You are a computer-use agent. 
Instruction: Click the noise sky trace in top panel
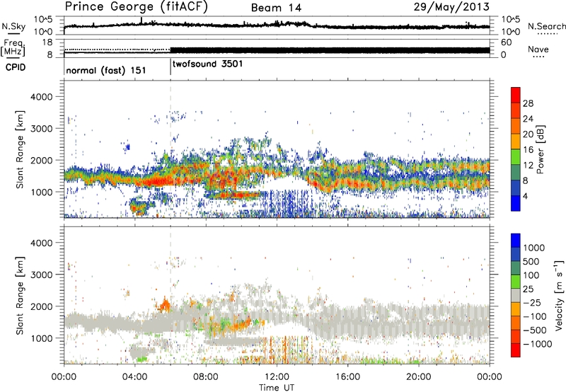[277, 25]
